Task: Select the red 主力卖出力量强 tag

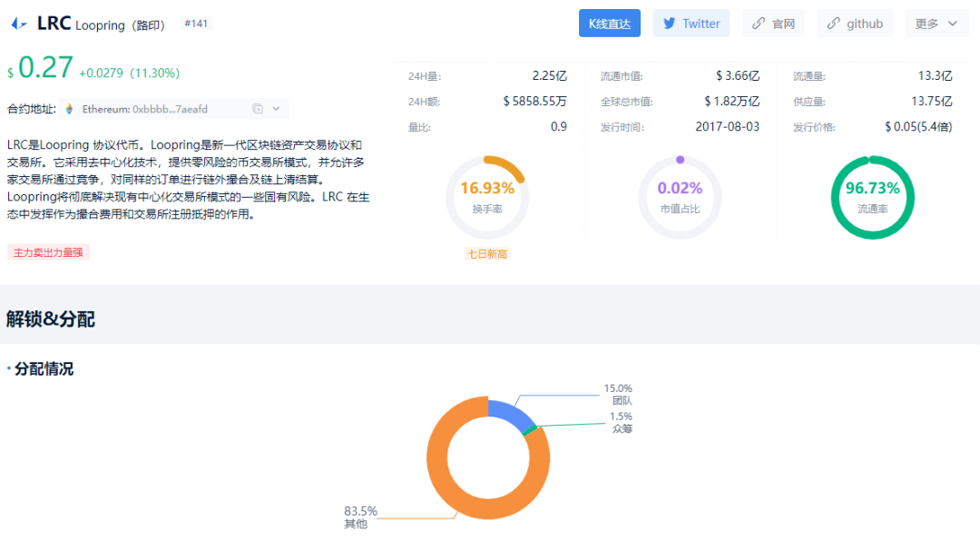Action: click(x=48, y=251)
